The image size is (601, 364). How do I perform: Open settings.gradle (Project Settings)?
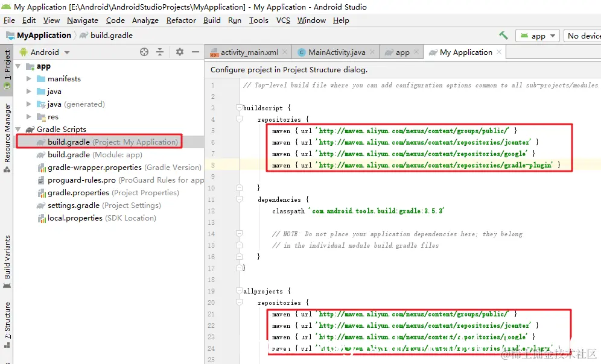98,205
